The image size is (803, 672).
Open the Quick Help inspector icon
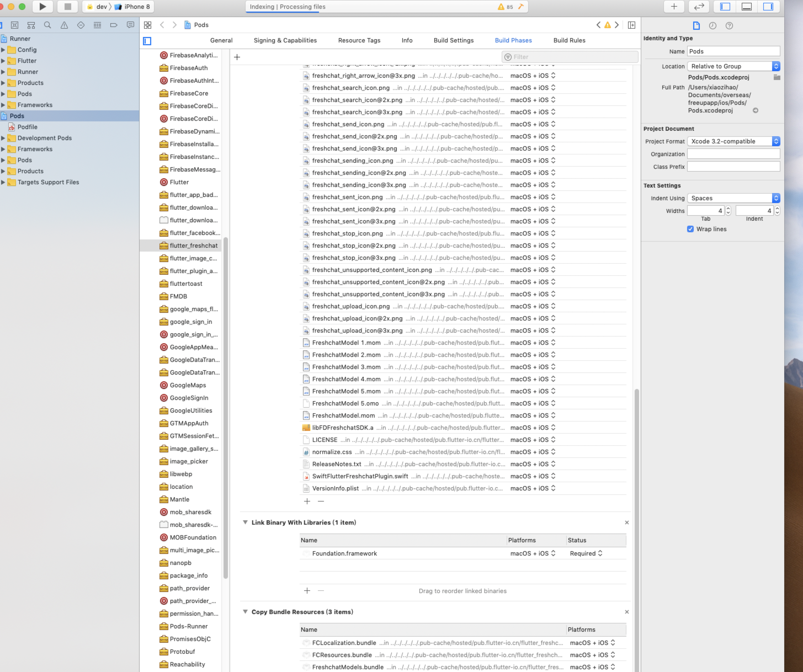[x=729, y=26]
